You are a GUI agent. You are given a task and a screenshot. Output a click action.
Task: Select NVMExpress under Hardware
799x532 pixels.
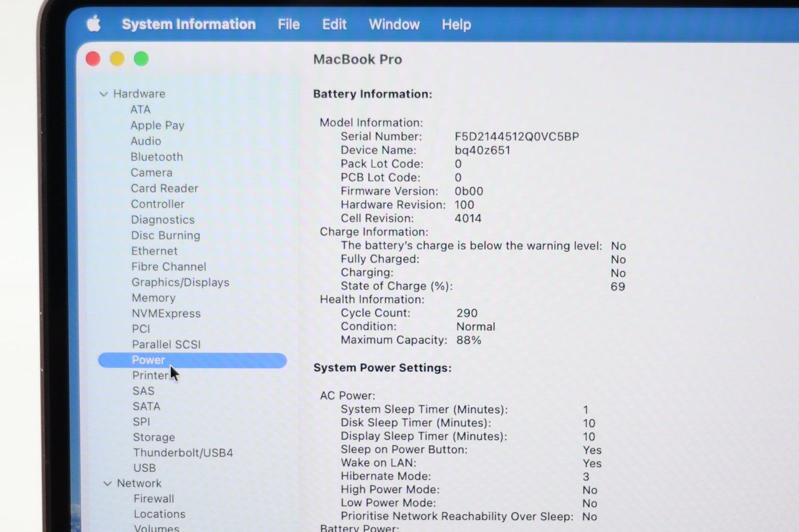click(x=166, y=313)
